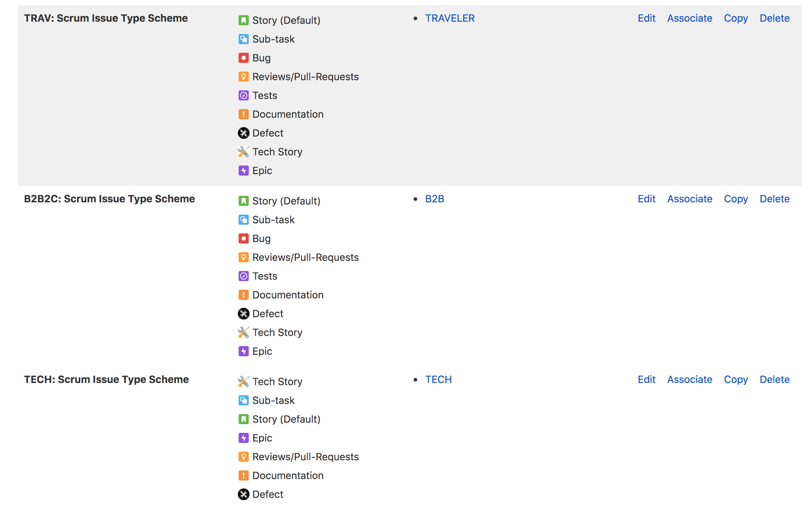The image size is (812, 521).
Task: Open the TECH project link
Action: (x=438, y=379)
